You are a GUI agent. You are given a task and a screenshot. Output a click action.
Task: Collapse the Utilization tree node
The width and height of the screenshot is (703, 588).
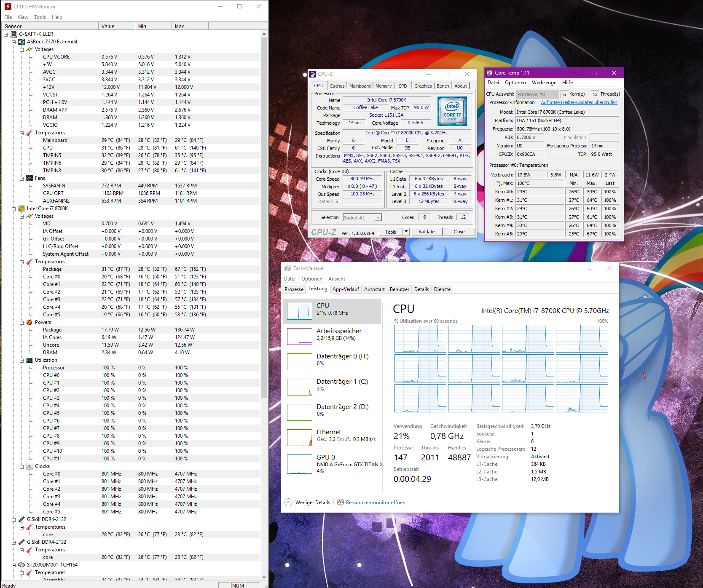click(x=22, y=361)
